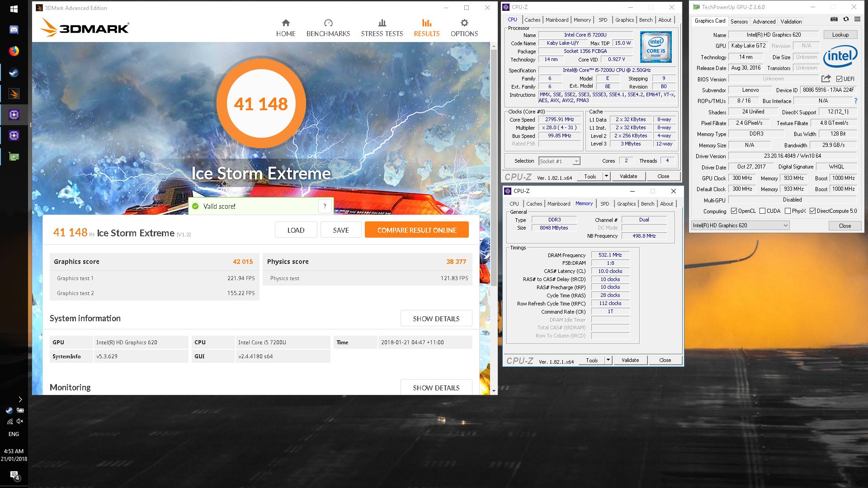868x488 pixels.
Task: Click the Close button in GPU-Z
Action: coord(845,225)
